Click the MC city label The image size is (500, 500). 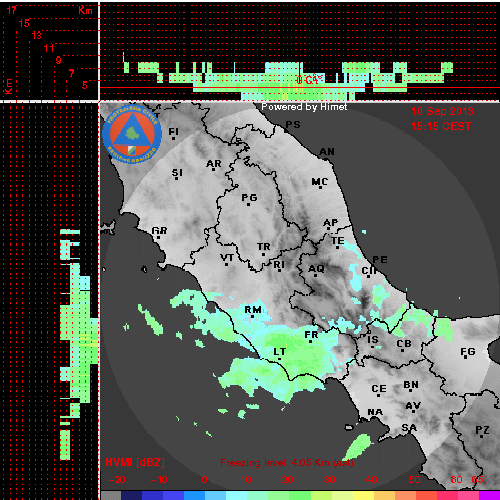click(x=320, y=182)
